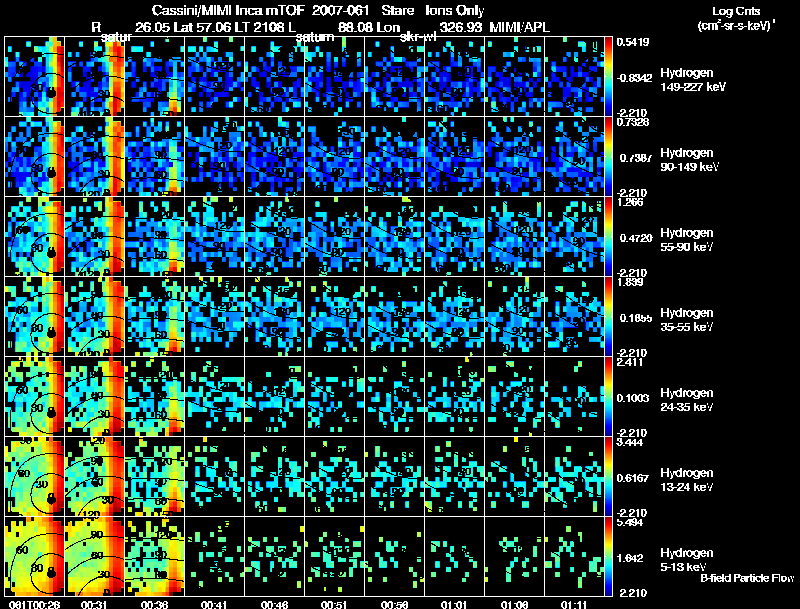Select the color bar for 24-35 keV row
Viewport: 800px width, 609px height.
point(608,397)
